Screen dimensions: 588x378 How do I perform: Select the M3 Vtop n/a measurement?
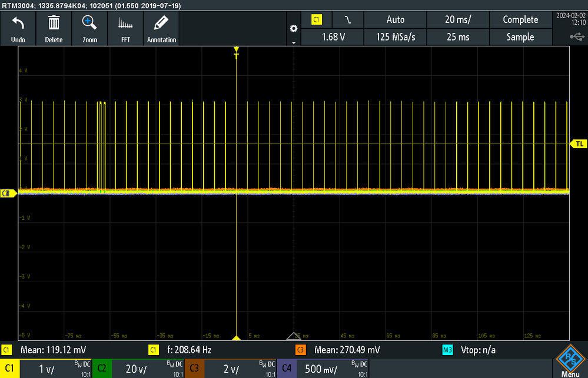pos(478,350)
